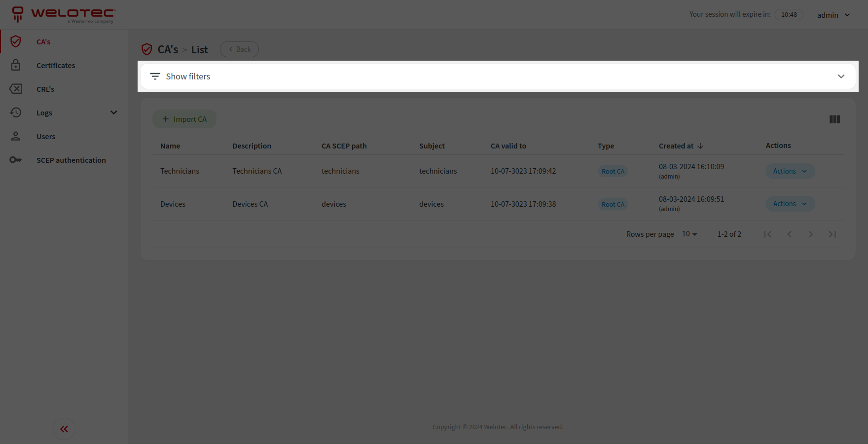Select the SCEP authentication key icon

[x=16, y=160]
